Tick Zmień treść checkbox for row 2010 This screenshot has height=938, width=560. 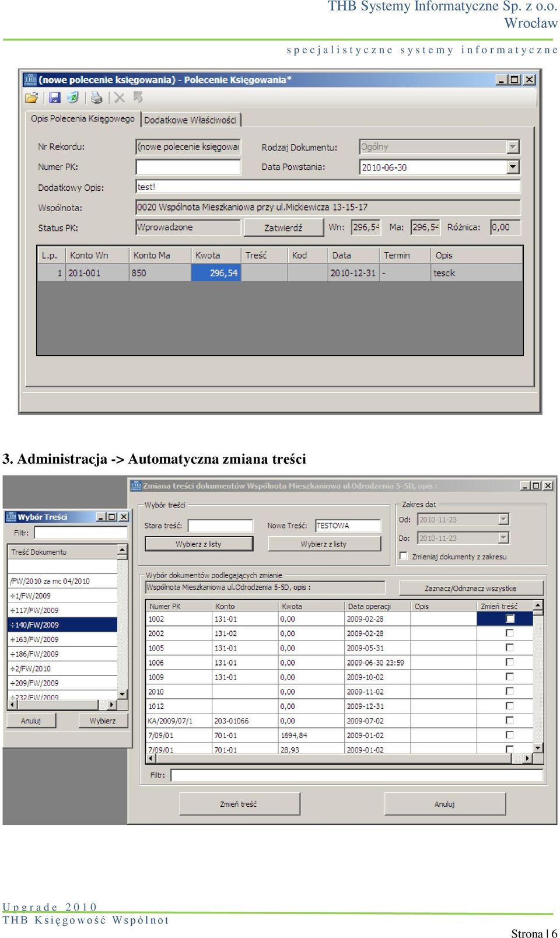point(510,691)
